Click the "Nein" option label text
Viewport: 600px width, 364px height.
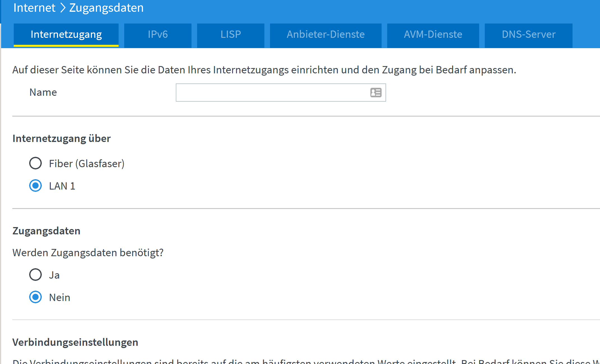click(x=59, y=297)
